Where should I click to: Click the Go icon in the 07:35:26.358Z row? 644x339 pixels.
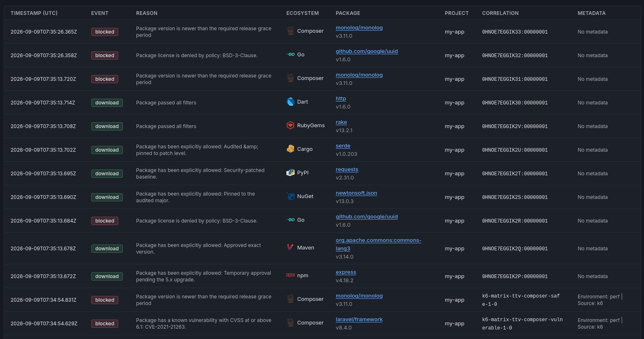290,55
